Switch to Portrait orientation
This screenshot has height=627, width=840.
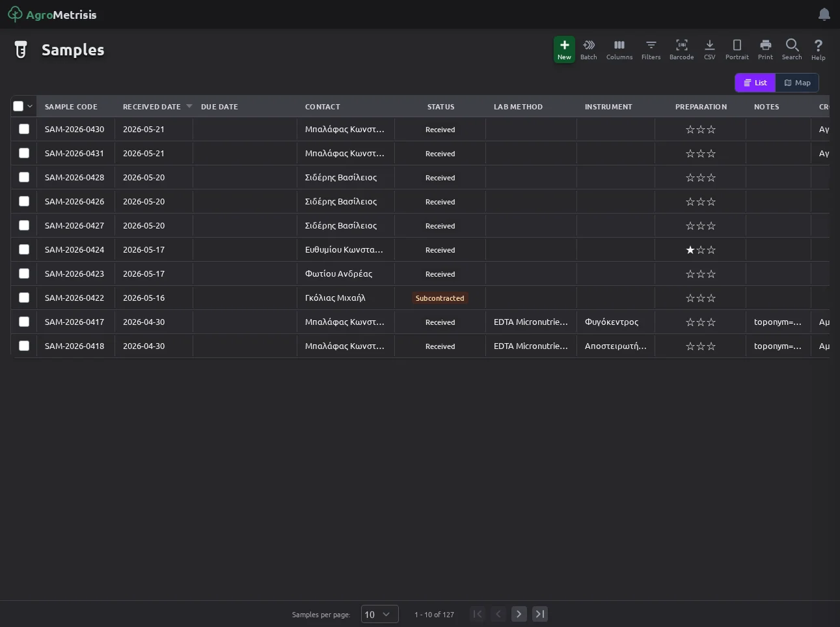pyautogui.click(x=737, y=49)
